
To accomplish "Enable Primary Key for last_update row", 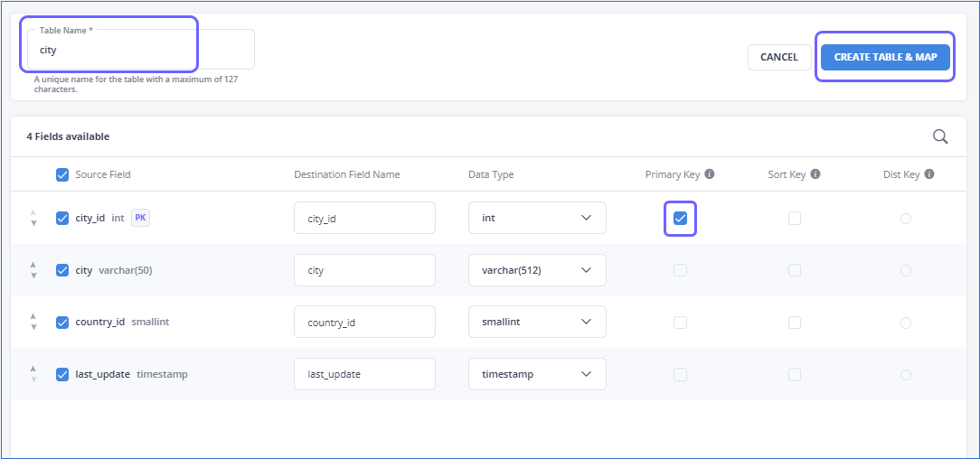I will (x=680, y=374).
